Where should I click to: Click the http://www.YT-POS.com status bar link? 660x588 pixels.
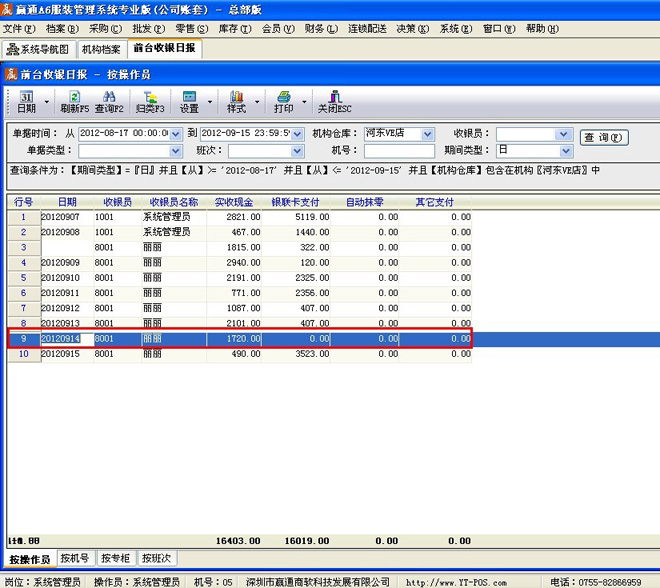456,583
